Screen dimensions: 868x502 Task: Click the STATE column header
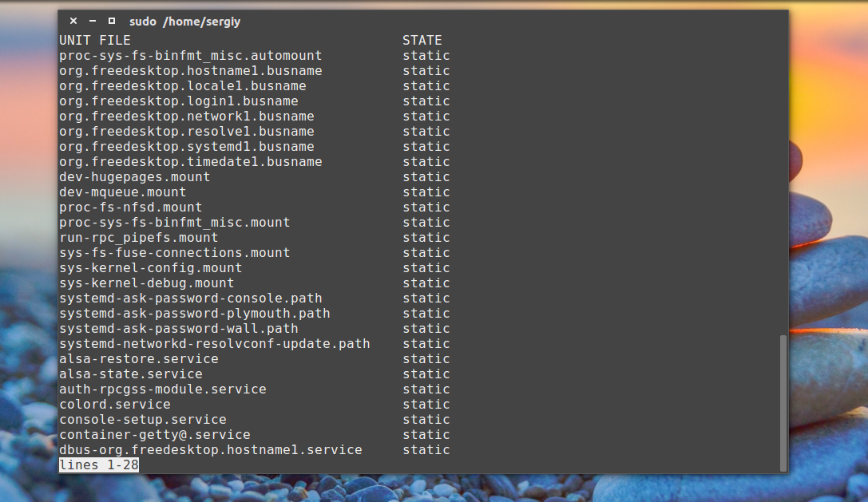[x=422, y=40]
